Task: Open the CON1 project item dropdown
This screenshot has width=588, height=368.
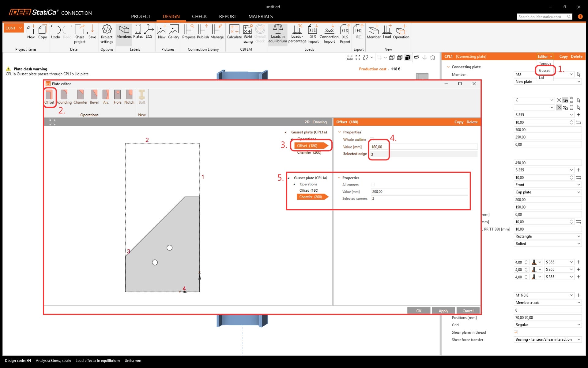Action: click(20, 28)
